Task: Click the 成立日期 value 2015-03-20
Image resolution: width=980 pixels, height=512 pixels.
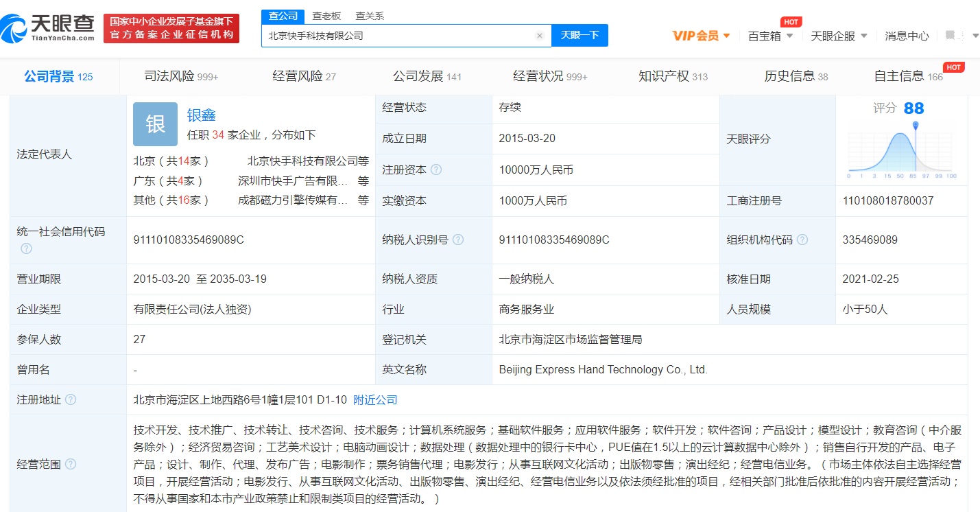Action: pyautogui.click(x=527, y=138)
